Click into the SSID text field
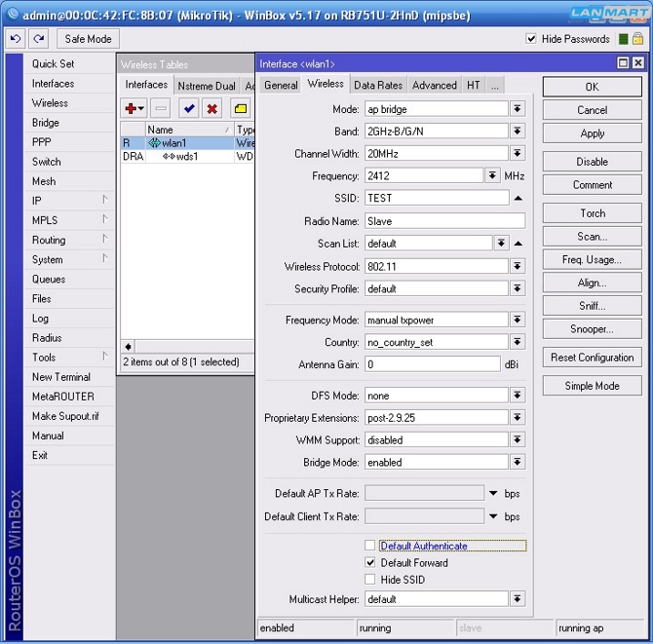Image resolution: width=653 pixels, height=644 pixels. click(436, 198)
